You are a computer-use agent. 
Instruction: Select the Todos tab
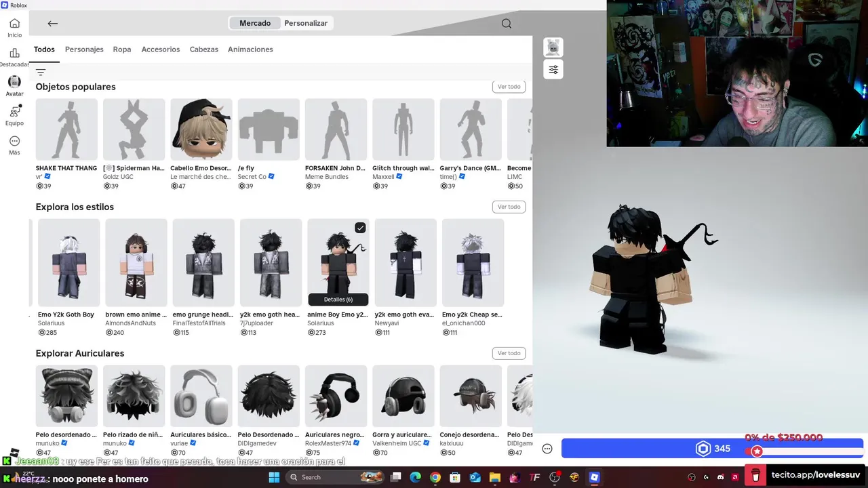pos(44,49)
